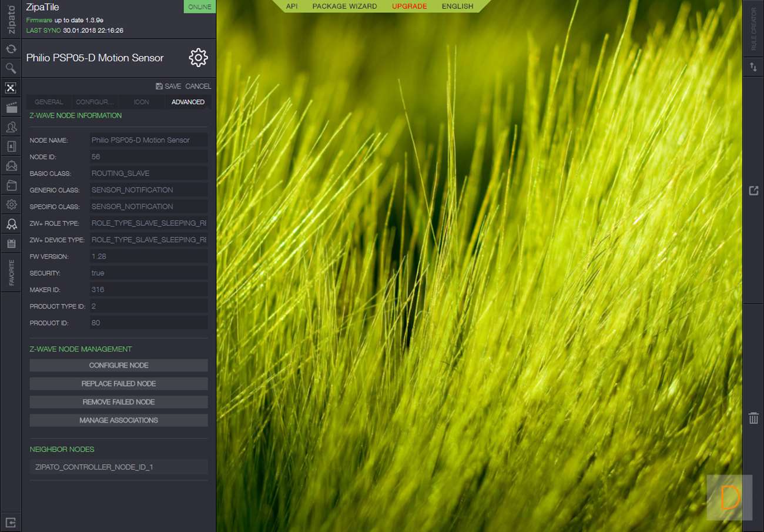
Task: Click the trash bin icon
Action: [x=753, y=418]
